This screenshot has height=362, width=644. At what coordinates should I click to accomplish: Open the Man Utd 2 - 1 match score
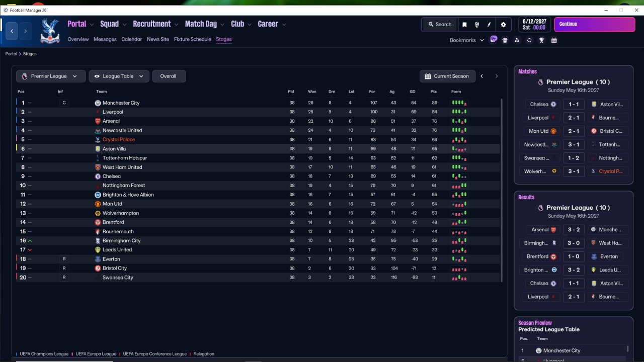pyautogui.click(x=574, y=131)
